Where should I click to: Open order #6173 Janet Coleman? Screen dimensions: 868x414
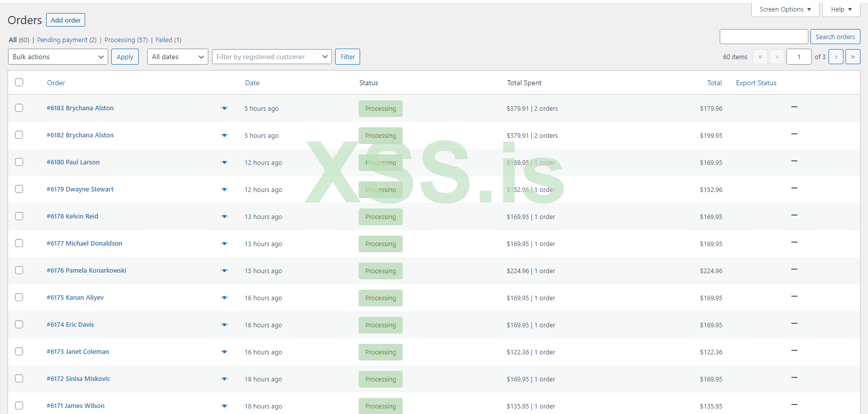(78, 352)
